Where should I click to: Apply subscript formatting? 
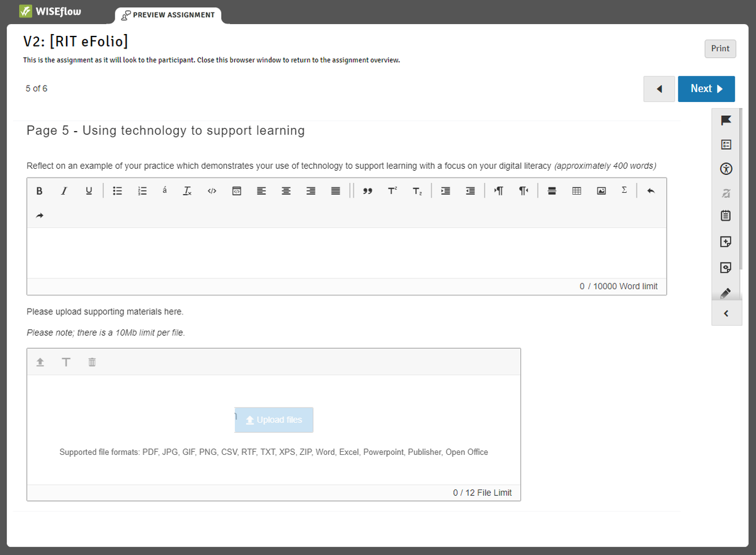point(416,191)
